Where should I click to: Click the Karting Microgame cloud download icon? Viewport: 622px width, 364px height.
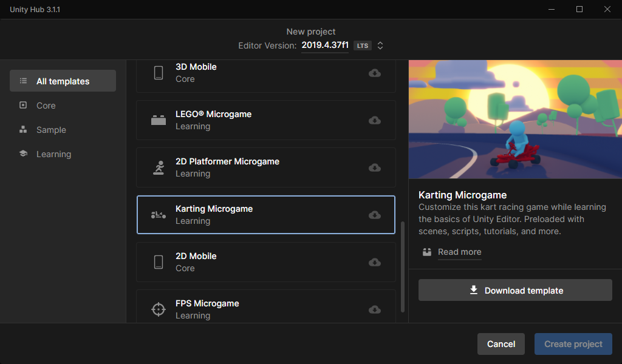tap(375, 215)
